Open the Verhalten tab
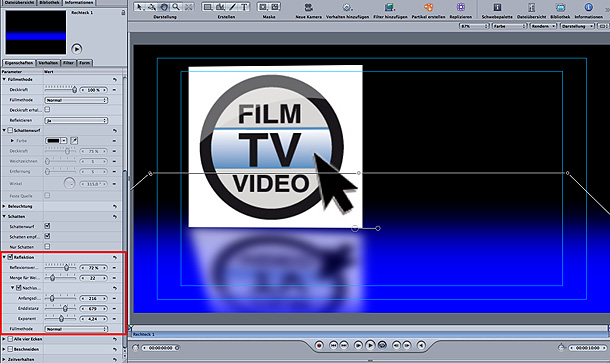Screen dimensions: 610x363 48,63
